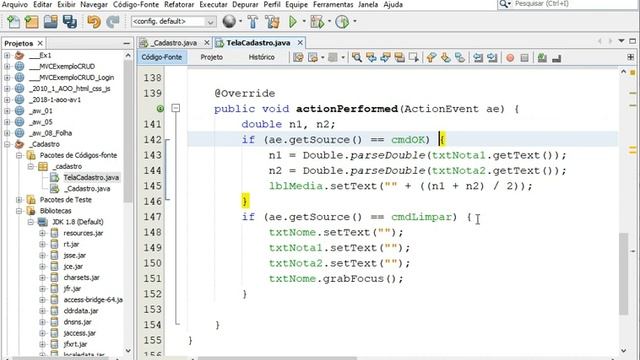Switch to the Projeto view tab
The image size is (640, 360).
211,57
